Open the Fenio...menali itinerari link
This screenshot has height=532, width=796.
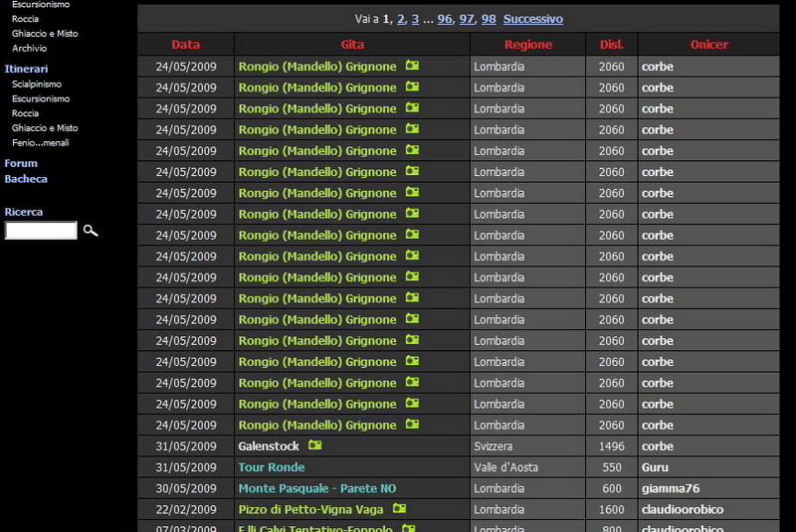pos(41,142)
